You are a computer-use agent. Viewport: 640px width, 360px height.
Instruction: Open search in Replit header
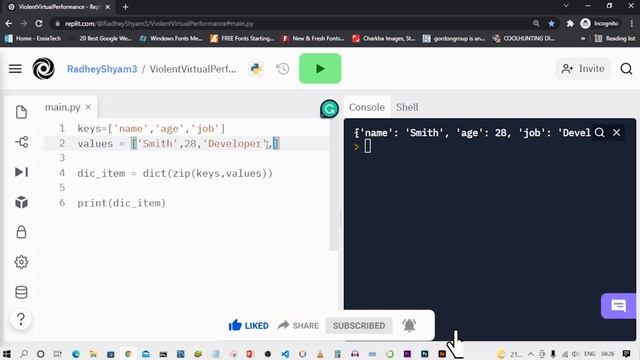click(626, 69)
